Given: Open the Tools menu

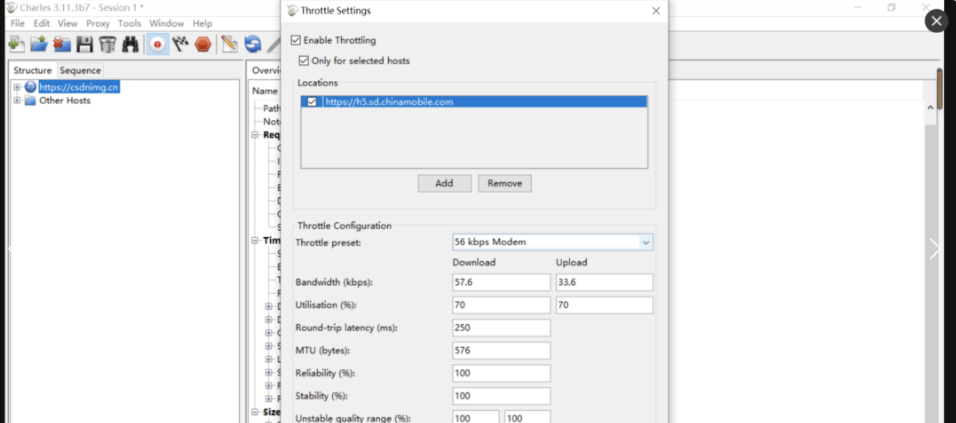Looking at the screenshot, I should click(x=129, y=23).
